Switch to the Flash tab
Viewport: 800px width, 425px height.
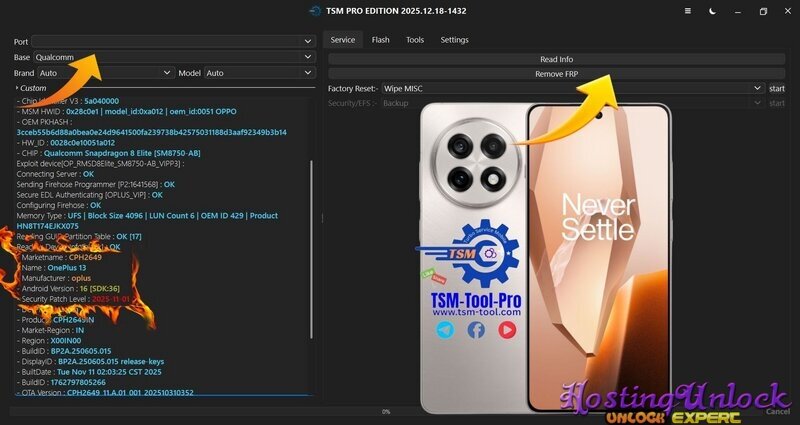(380, 40)
